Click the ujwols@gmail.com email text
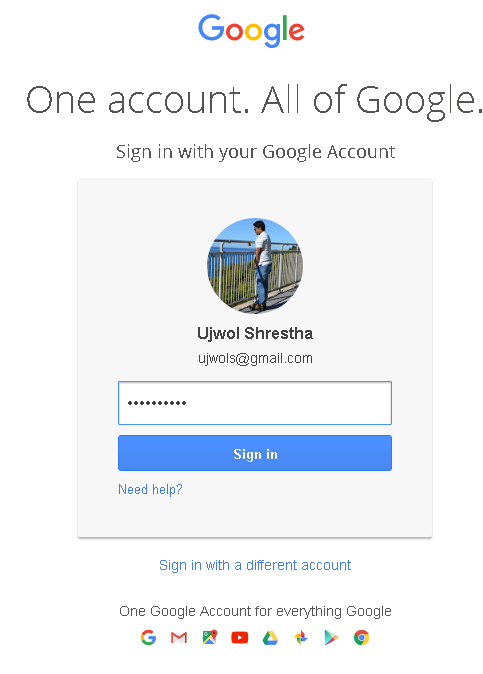This screenshot has width=483, height=674. (x=255, y=358)
